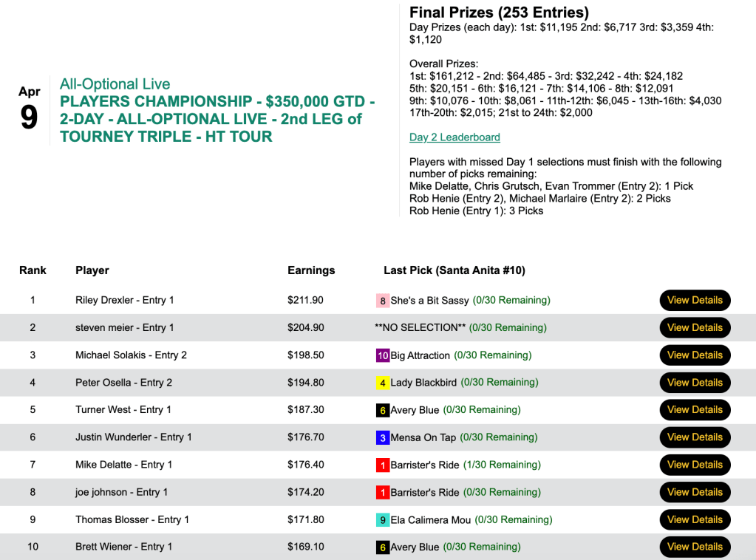Image resolution: width=756 pixels, height=560 pixels.
Task: Click the black number 6 badge in Brett Wiener's row
Action: pos(383,547)
